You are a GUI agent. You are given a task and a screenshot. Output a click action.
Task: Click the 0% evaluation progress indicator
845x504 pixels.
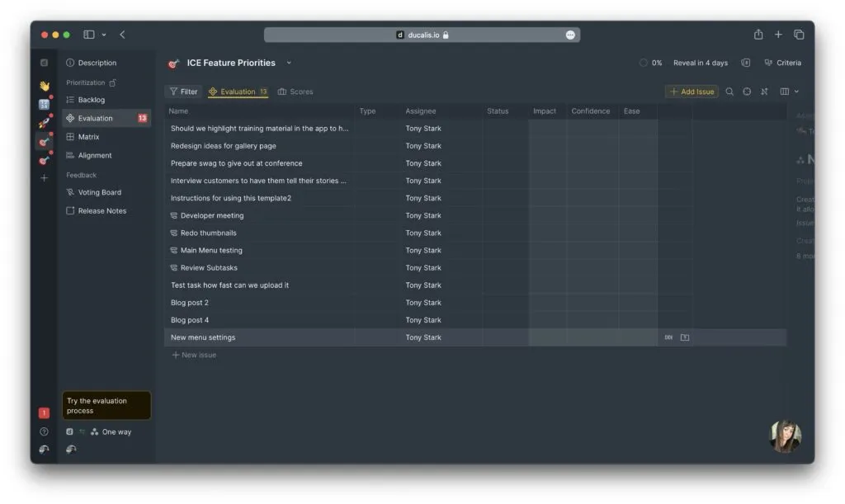tap(651, 62)
